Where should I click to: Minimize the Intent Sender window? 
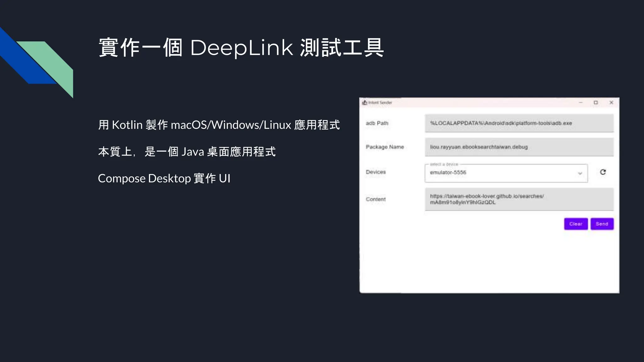pyautogui.click(x=580, y=102)
